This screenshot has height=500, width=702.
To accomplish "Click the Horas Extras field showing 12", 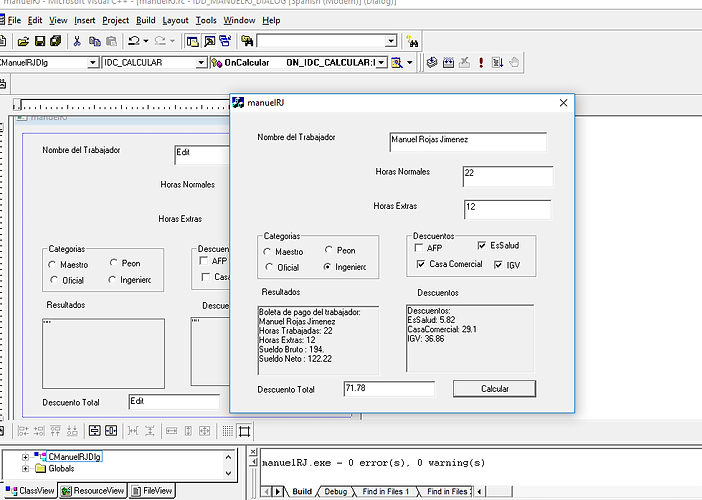I will point(507,209).
